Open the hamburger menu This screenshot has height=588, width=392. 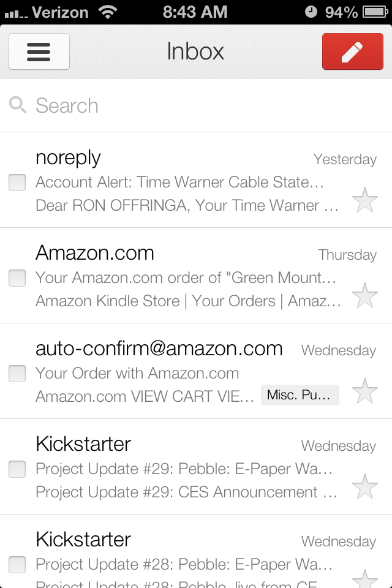click(x=39, y=52)
